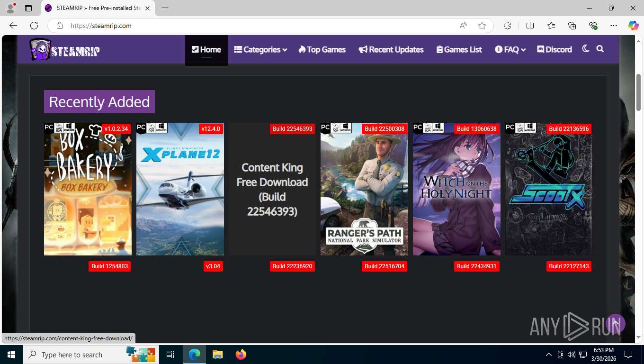Viewport: 644px width, 364px height.
Task: Select the Home nav item
Action: (x=206, y=50)
